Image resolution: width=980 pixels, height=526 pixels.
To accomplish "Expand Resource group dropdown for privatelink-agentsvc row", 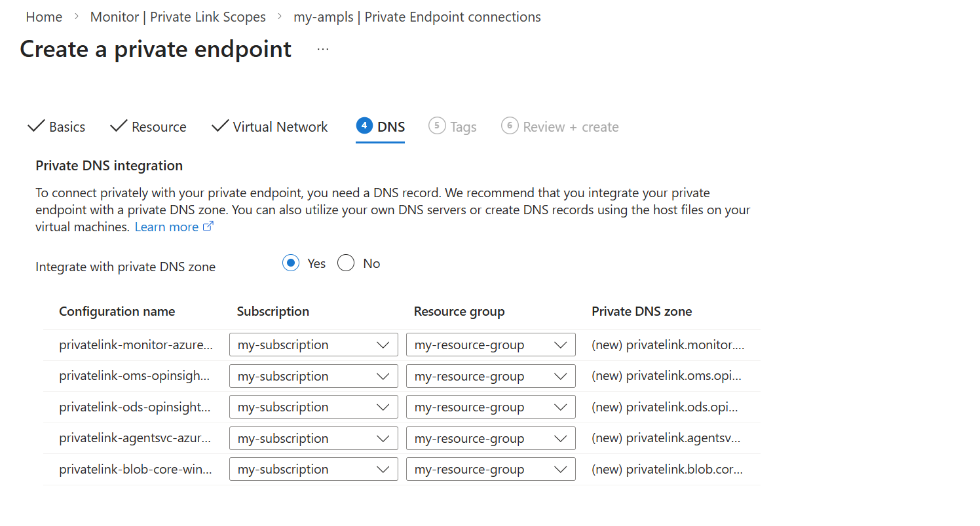I will click(x=490, y=438).
